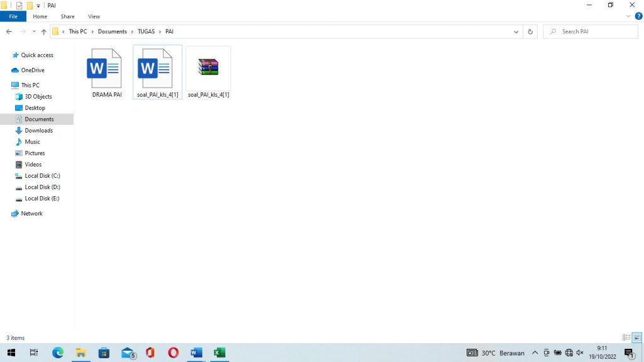
Task: Select the soal_PAI_kls_4[1] WinRAR archive icon
Action: (208, 67)
